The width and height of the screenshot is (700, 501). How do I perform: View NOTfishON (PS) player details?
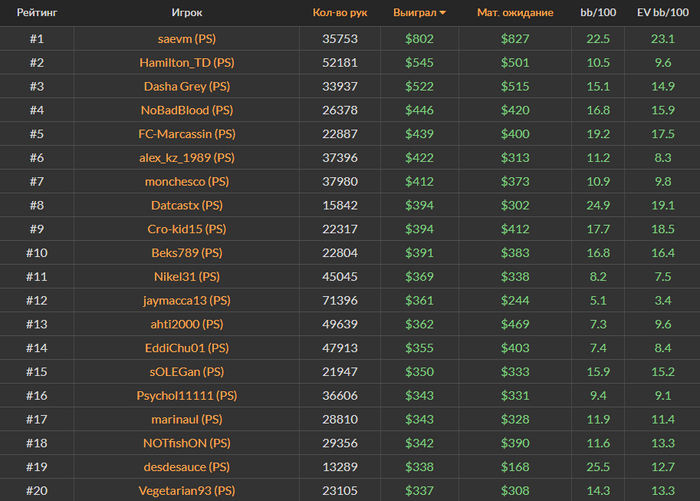(x=186, y=443)
